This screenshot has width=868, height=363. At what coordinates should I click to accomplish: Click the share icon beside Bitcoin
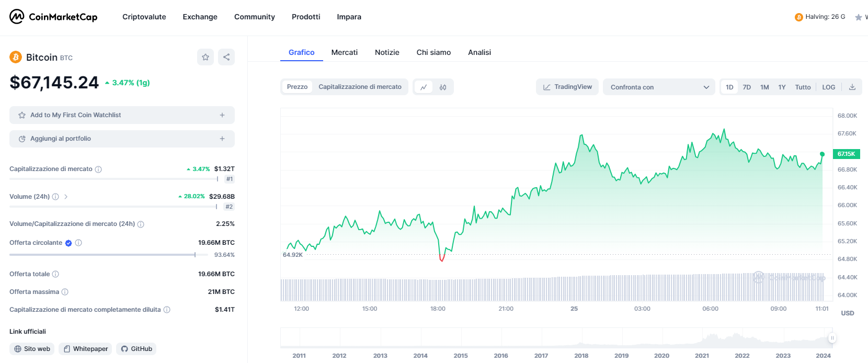pos(226,57)
